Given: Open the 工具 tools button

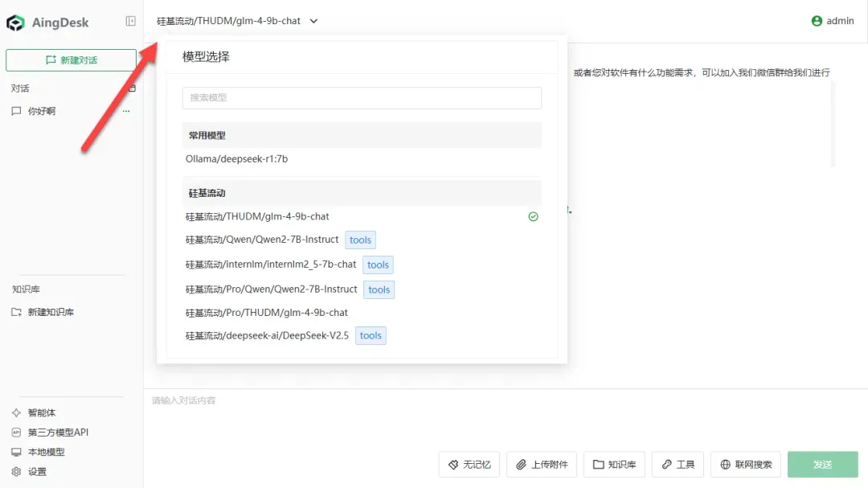Looking at the screenshot, I should coord(678,464).
